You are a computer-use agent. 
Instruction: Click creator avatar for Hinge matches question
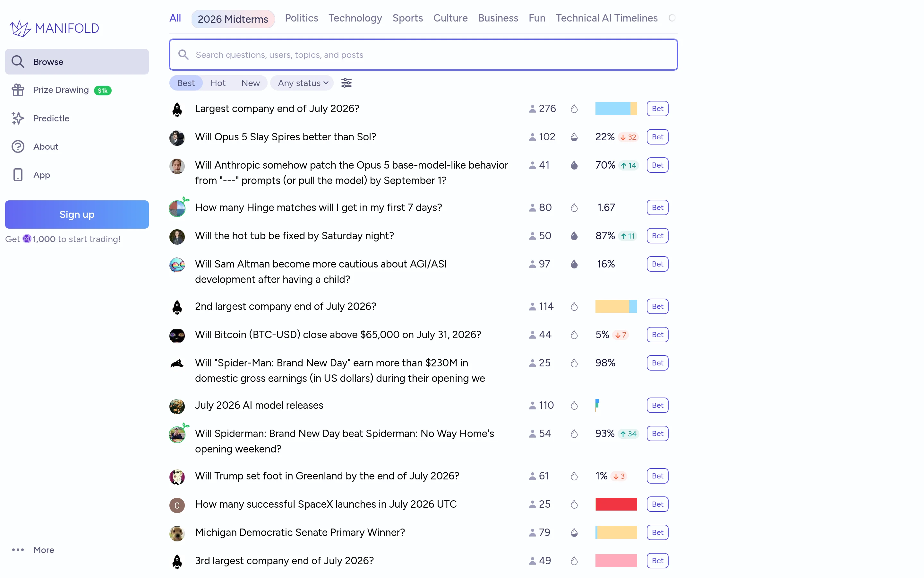177,208
